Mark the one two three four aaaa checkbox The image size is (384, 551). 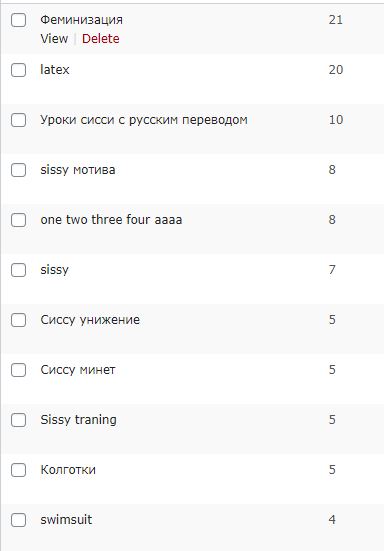[18, 220]
